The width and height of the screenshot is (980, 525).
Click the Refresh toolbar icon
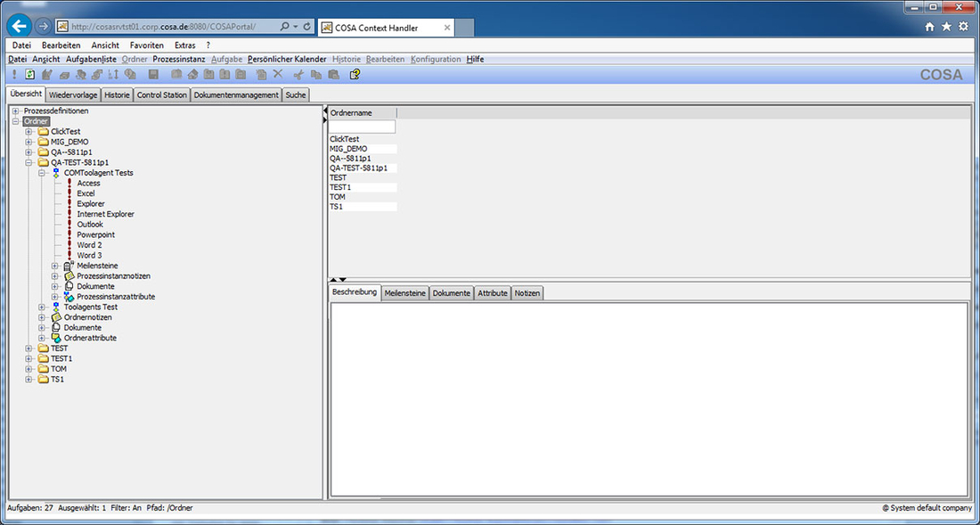(x=29, y=75)
